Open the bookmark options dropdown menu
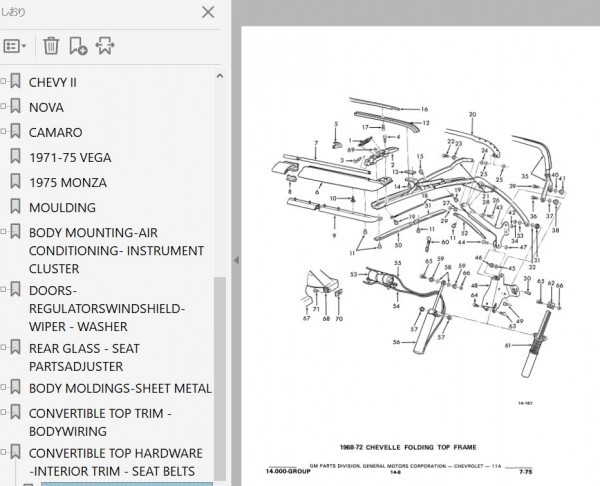 pos(15,46)
